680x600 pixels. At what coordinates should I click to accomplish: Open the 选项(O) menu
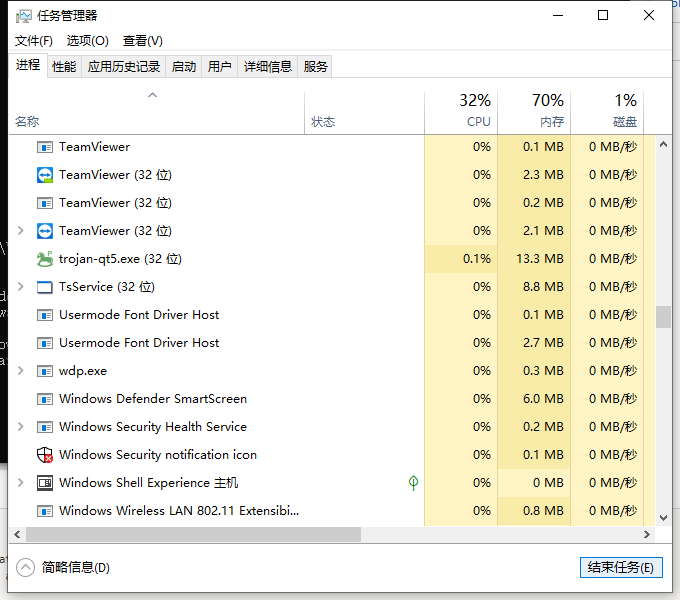tap(88, 41)
